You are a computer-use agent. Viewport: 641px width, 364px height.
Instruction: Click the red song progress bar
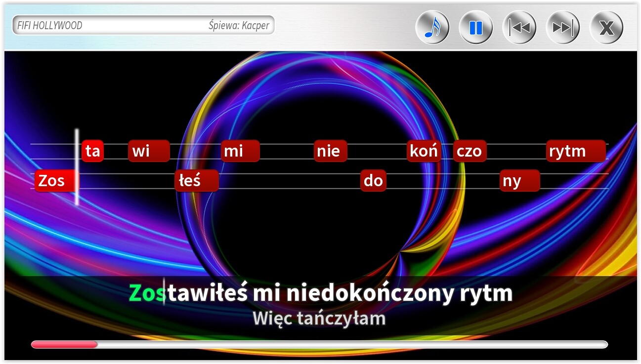coord(64,343)
